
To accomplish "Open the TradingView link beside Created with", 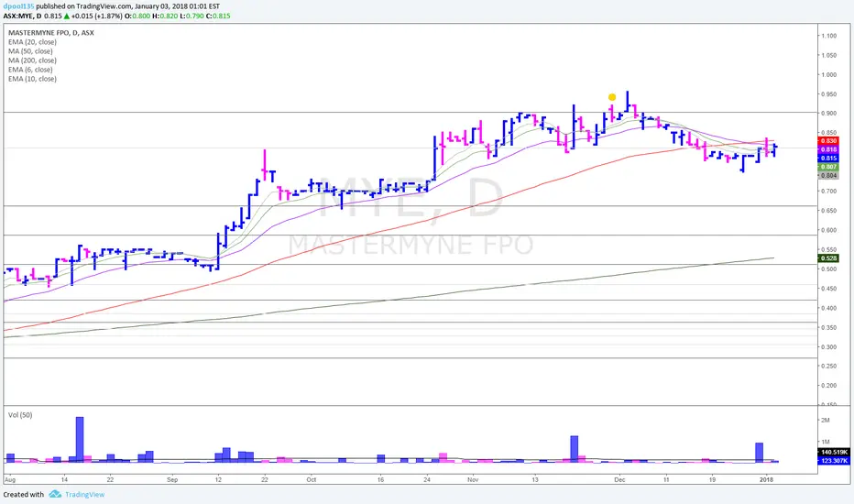I will coord(84,494).
